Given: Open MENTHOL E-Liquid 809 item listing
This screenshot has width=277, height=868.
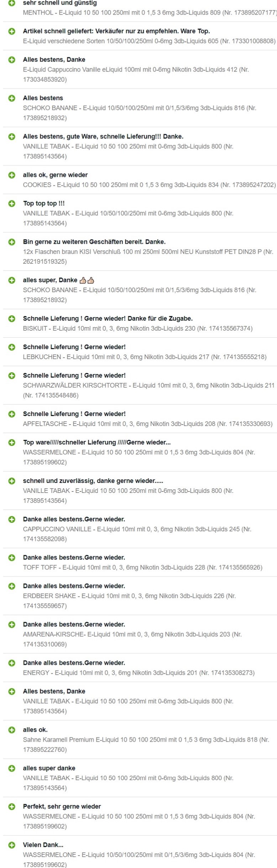Looking at the screenshot, I should 150,13.
